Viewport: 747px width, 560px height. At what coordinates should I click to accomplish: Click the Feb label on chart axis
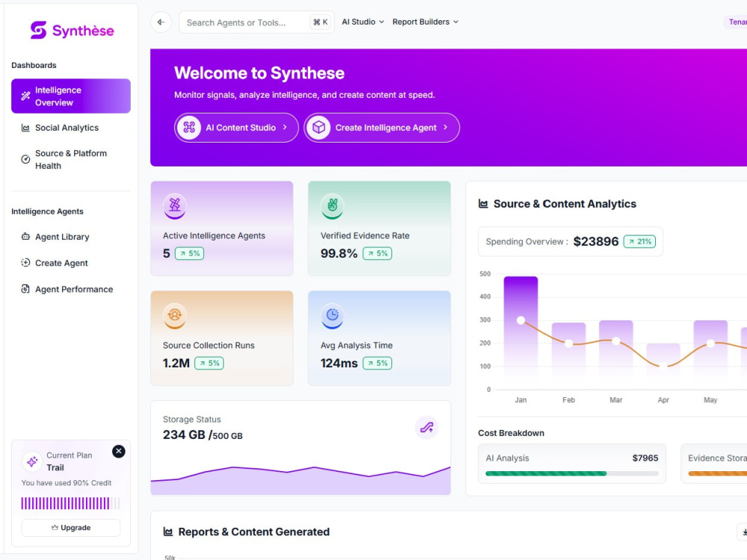pos(568,400)
